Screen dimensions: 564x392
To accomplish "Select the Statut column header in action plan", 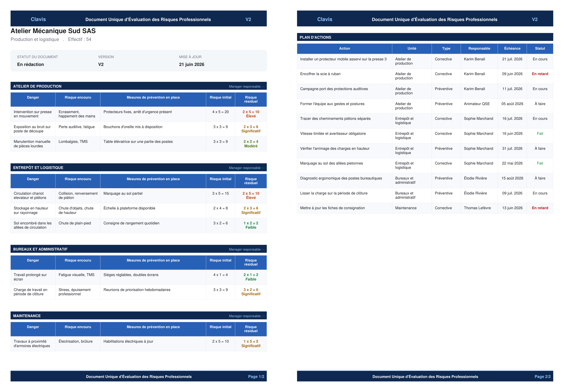I will pos(540,48).
